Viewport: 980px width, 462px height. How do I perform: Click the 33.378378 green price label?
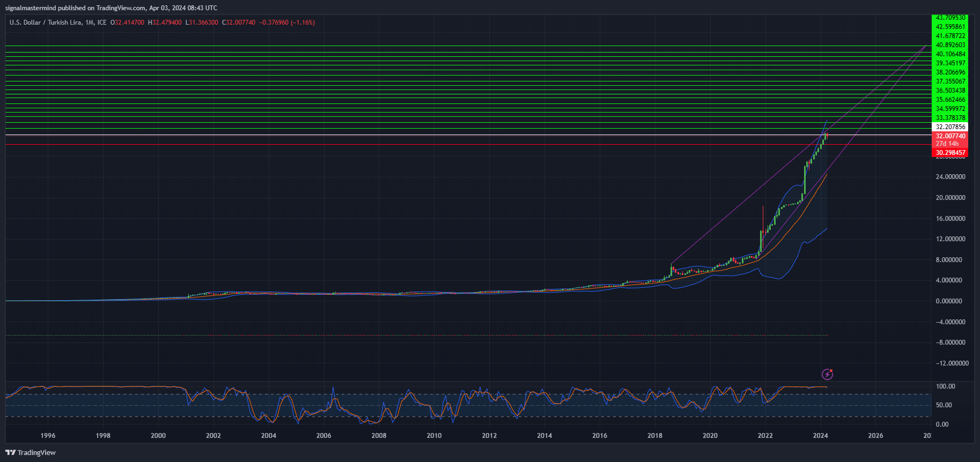click(x=950, y=118)
